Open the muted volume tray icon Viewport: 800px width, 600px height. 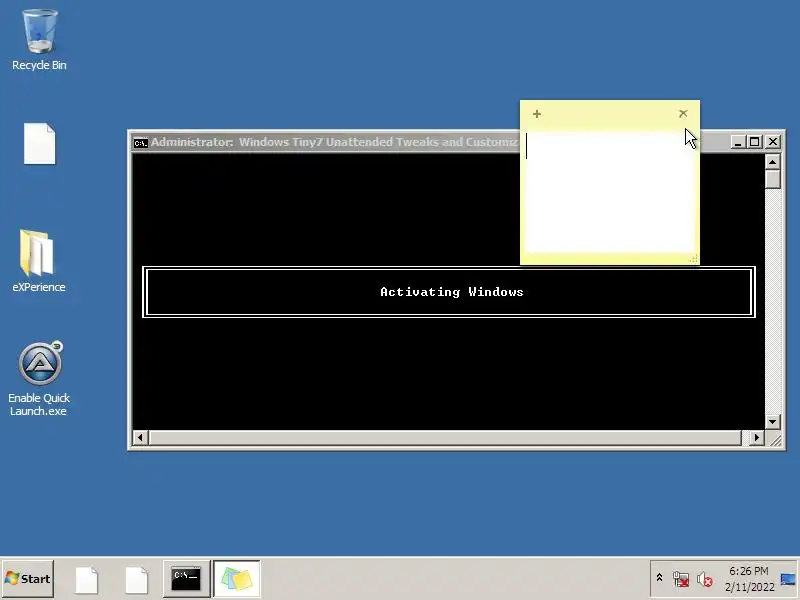pyautogui.click(x=705, y=579)
